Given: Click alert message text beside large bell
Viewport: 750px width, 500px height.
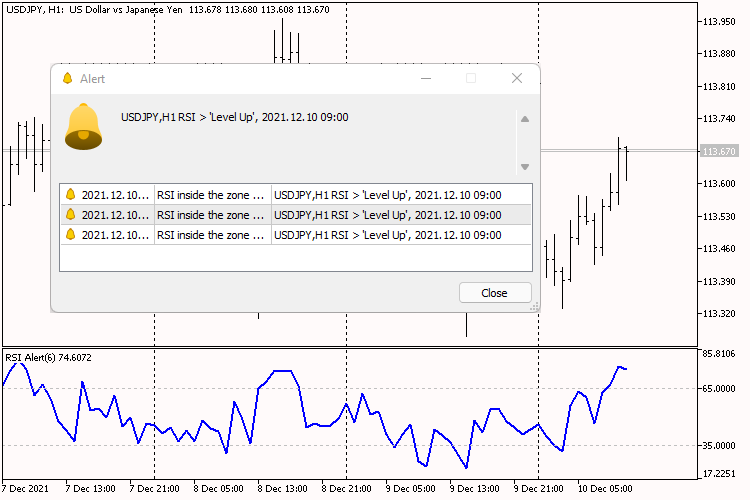Looking at the screenshot, I should [234, 117].
